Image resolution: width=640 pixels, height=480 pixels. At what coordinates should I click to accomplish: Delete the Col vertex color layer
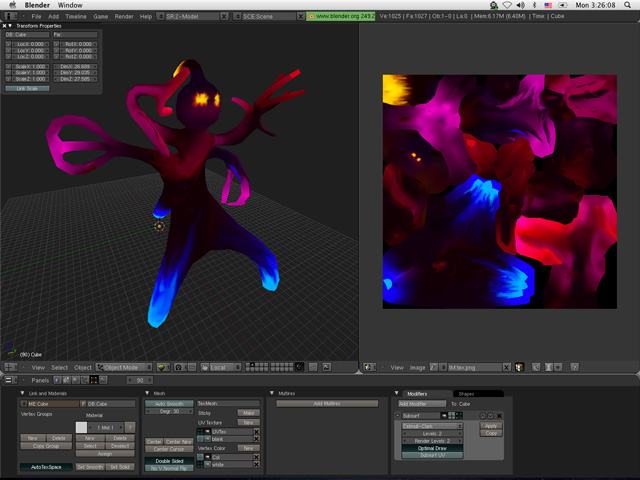click(x=256, y=456)
